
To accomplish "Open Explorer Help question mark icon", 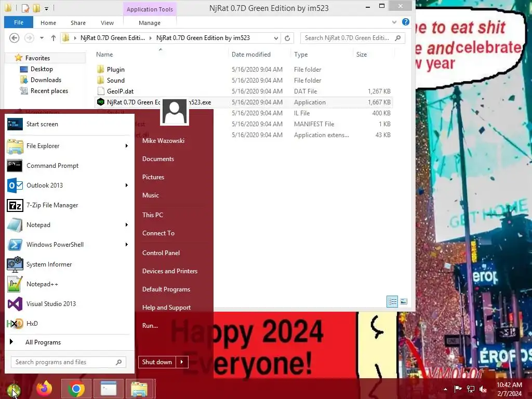I will coord(405,22).
